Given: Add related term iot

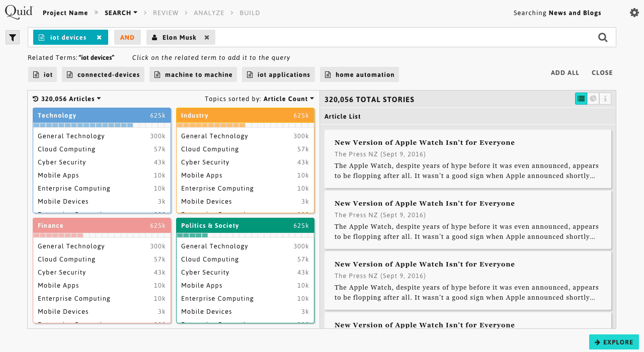Looking at the screenshot, I should click(43, 74).
